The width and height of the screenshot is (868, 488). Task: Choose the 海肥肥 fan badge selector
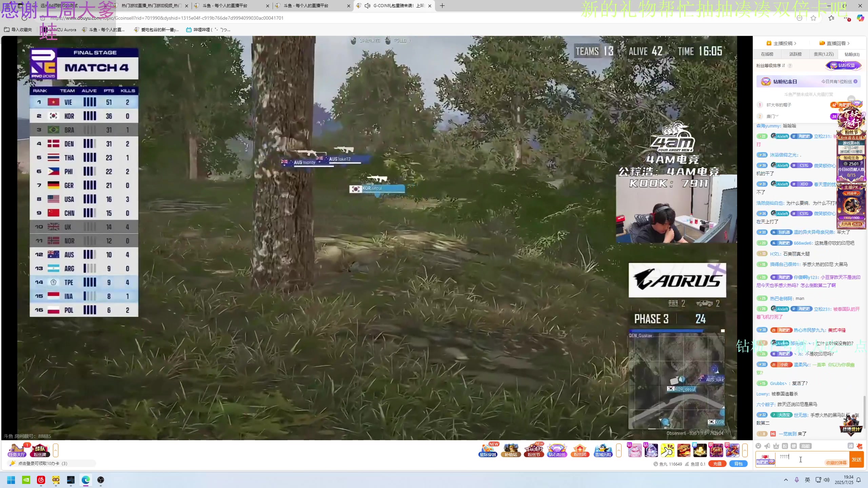[765, 460]
